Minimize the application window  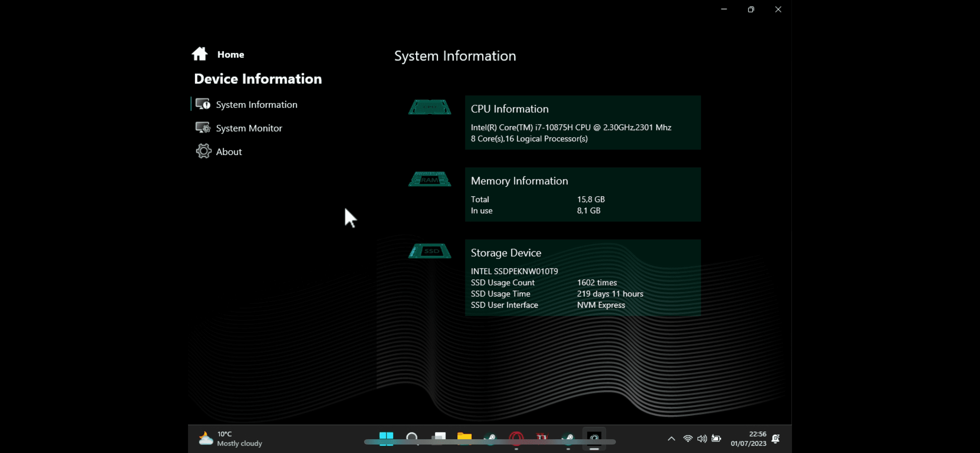(x=724, y=9)
